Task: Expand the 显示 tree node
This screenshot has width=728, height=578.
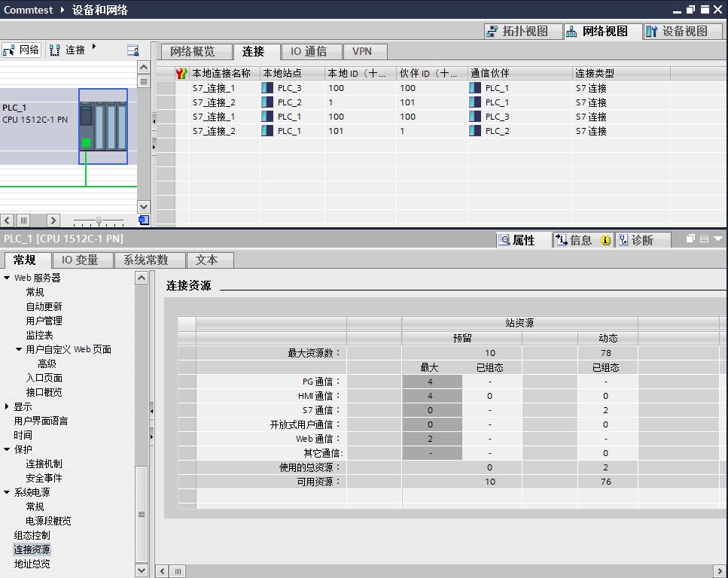Action: coord(7,406)
